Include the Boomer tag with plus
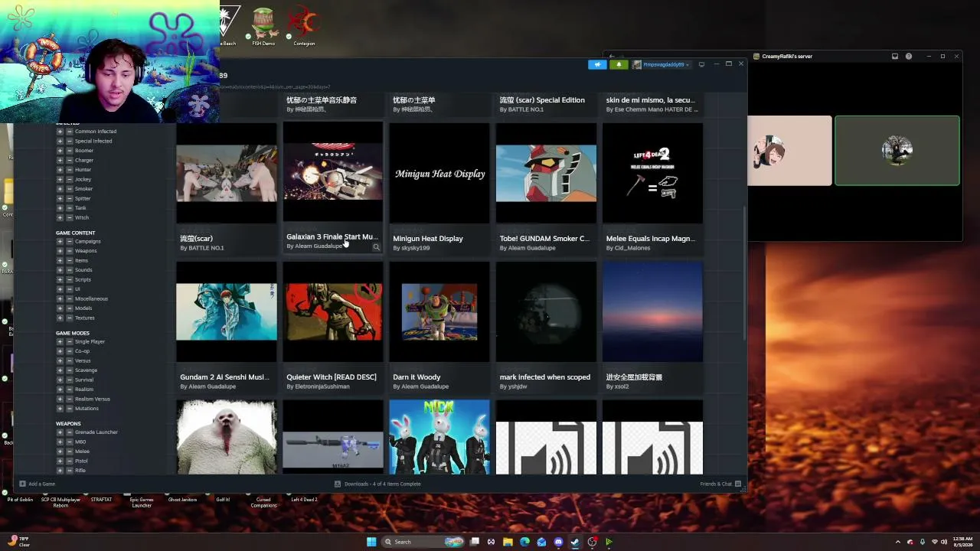Image resolution: width=980 pixels, height=551 pixels. (60, 151)
